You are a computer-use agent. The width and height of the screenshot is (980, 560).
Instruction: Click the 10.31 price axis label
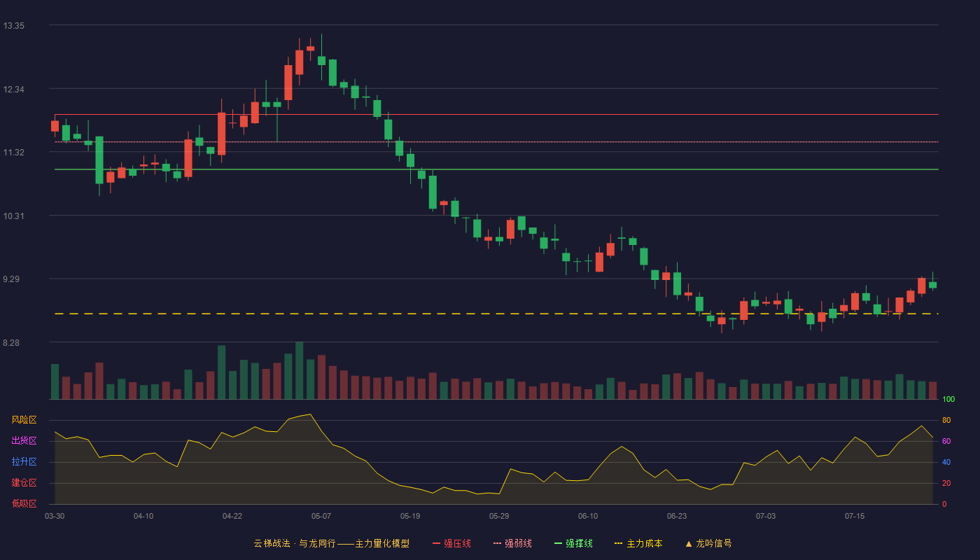point(14,216)
